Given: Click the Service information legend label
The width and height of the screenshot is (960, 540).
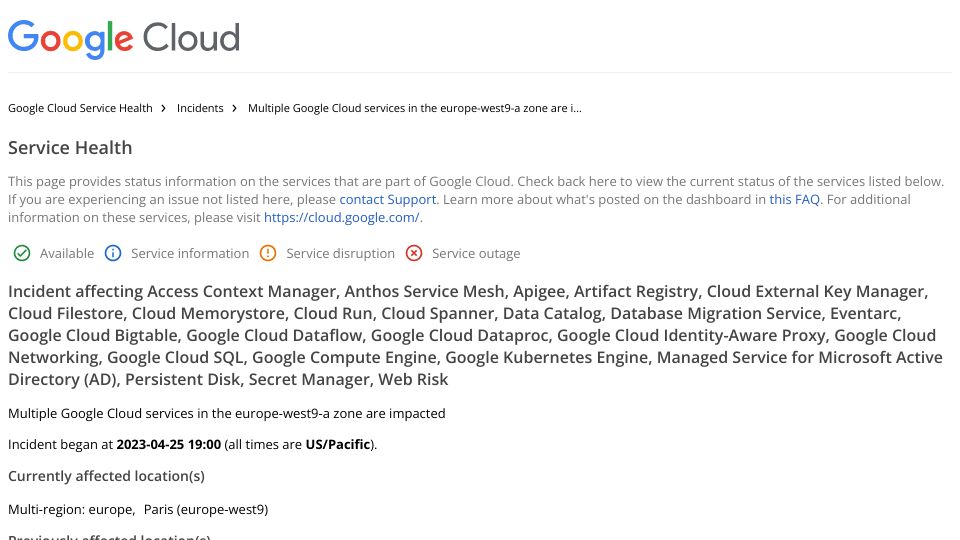Looking at the screenshot, I should pyautogui.click(x=190, y=253).
